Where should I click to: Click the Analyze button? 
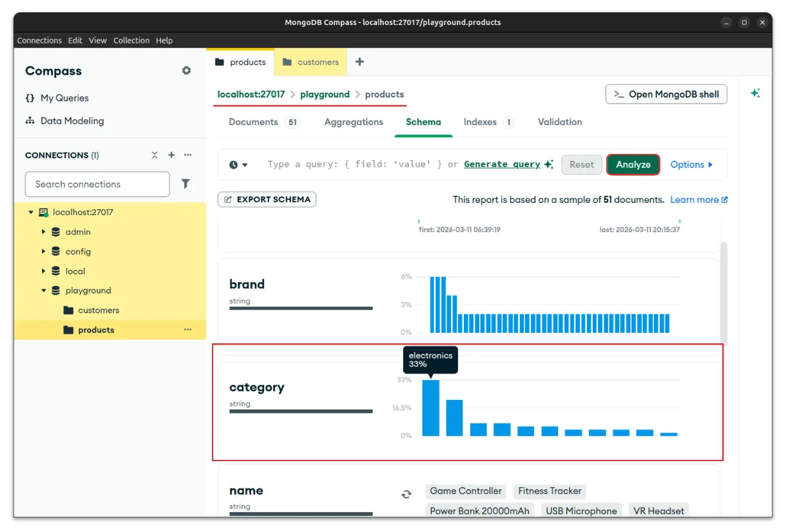[633, 165]
